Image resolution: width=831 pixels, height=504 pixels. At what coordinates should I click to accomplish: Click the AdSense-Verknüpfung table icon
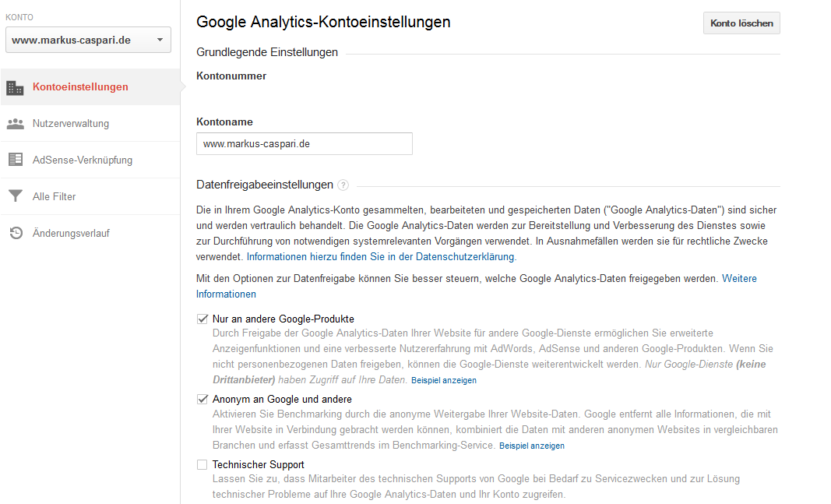[15, 160]
